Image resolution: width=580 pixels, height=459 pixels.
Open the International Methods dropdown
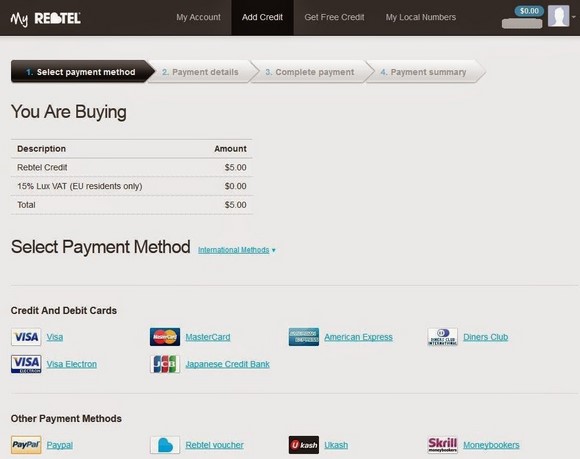pos(237,250)
